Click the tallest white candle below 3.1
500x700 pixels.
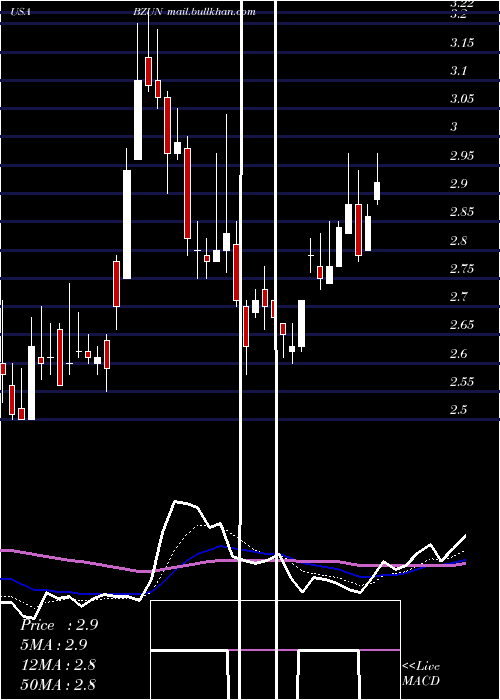pyautogui.click(x=127, y=224)
